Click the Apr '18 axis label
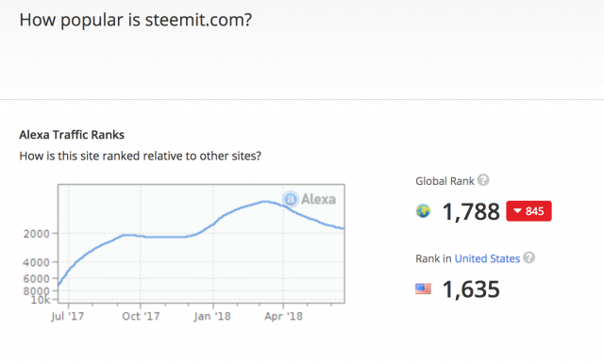Screen dimensions: 604x364 283,316
